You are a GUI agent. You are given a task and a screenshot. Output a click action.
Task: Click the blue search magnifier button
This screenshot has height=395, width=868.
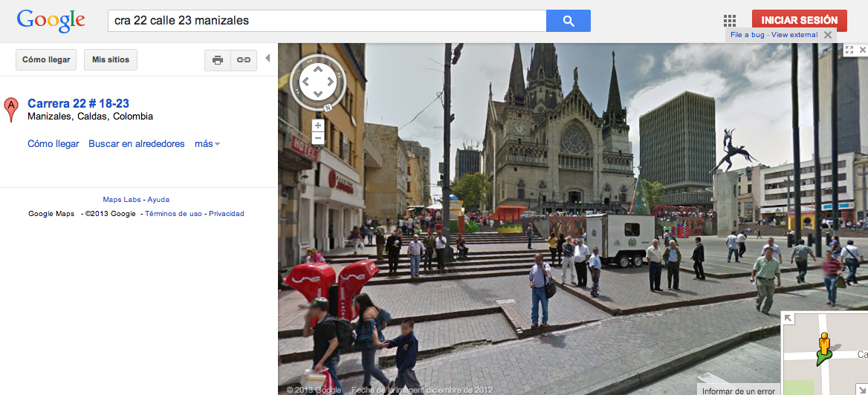point(568,21)
